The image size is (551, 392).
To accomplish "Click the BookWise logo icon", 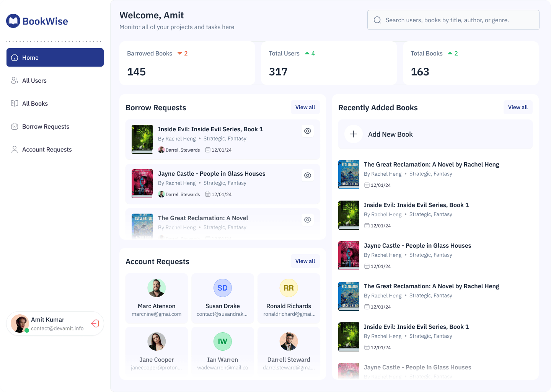I will tap(13, 21).
